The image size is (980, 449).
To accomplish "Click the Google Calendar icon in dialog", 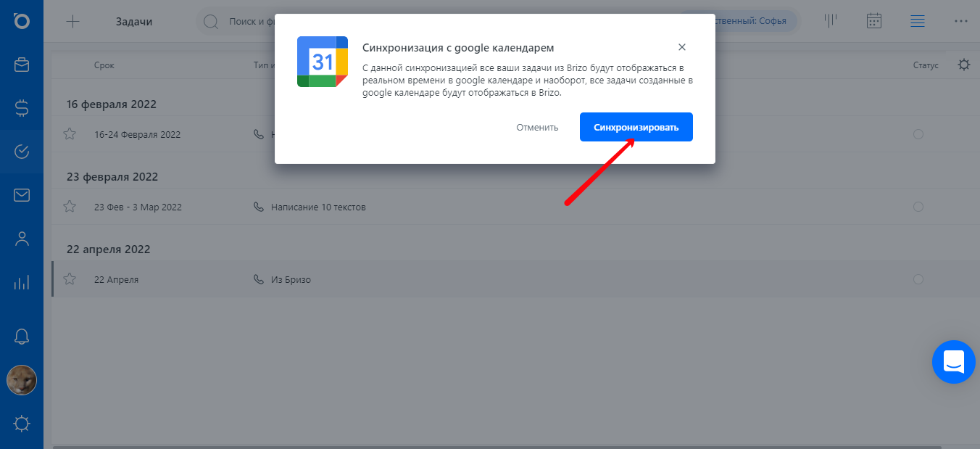I will (x=323, y=62).
